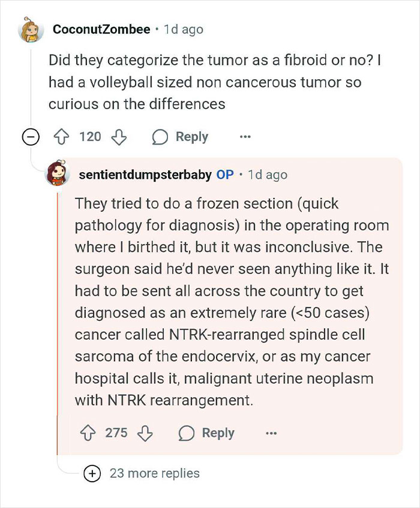Viewport: 420px width, 508px height.
Task: Open CoconutZombee's user profile name
Action: [x=101, y=29]
